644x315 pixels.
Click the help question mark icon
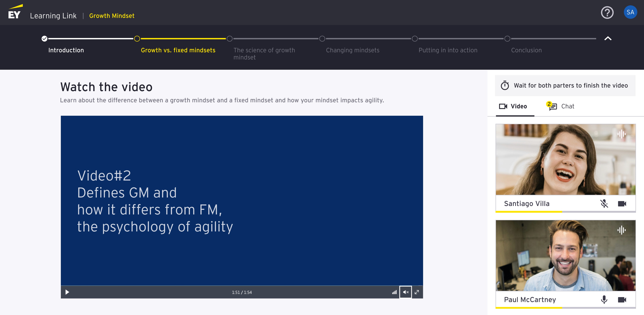click(x=607, y=13)
